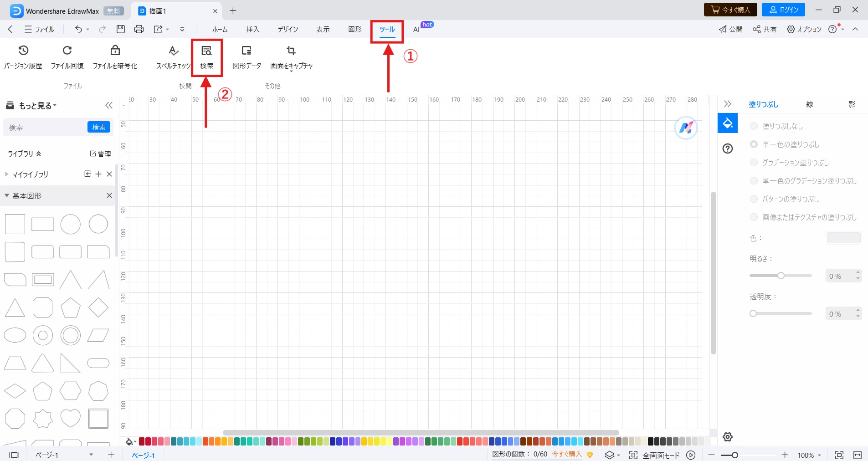Expand マイライブラリ tree arrow
Viewport: 868px width, 461px height.
[6, 174]
